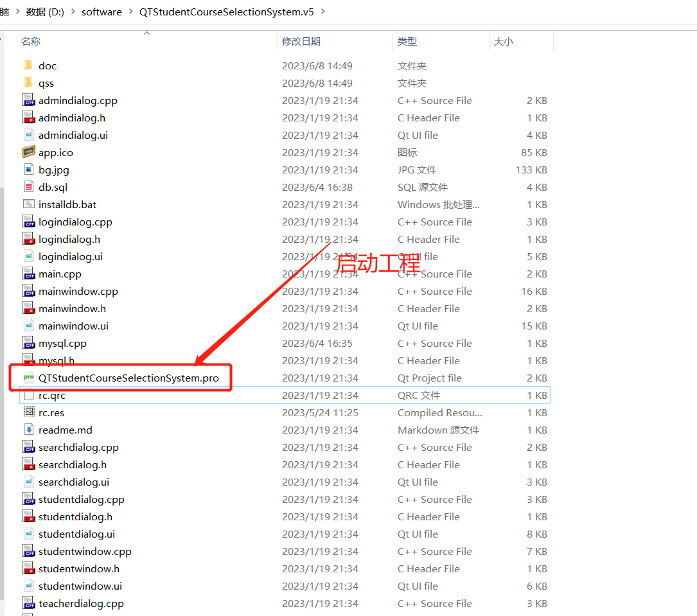Select the logindialog.h header icon

coord(29,239)
